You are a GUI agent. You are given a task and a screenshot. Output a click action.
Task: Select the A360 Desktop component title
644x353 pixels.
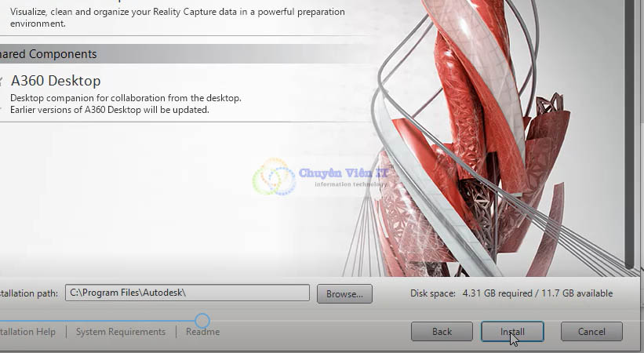[56, 81]
